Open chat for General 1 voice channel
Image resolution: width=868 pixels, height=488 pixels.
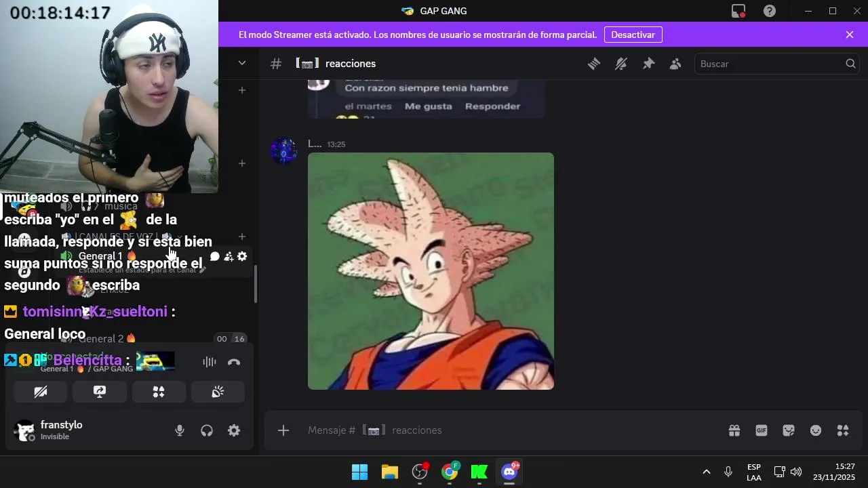coord(215,256)
